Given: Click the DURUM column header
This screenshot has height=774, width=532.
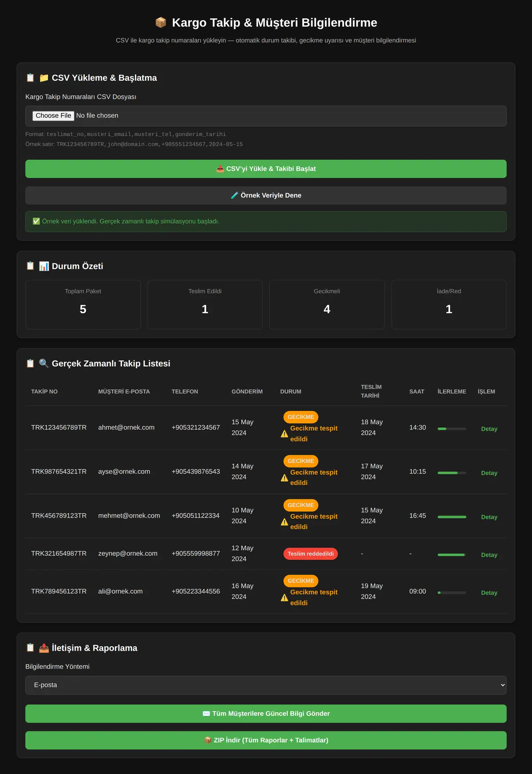Looking at the screenshot, I should [x=291, y=392].
